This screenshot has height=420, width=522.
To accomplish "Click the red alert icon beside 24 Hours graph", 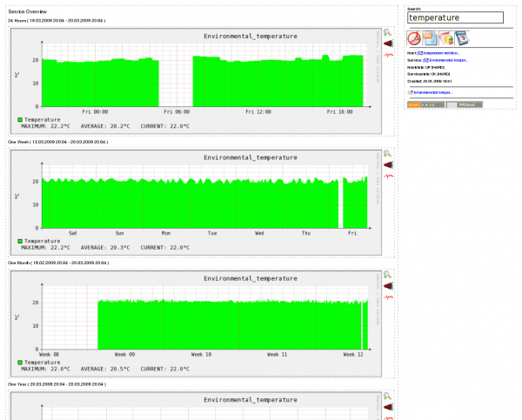I will (x=388, y=43).
